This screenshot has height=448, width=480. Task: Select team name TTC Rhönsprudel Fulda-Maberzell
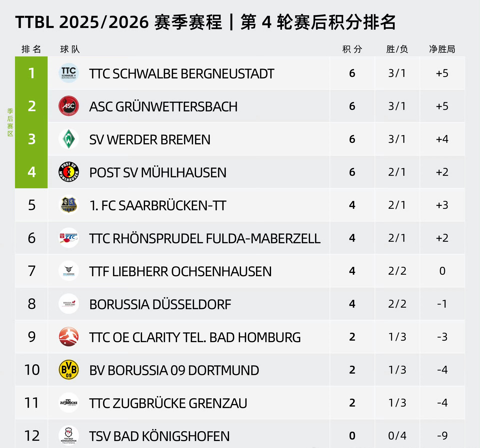coord(205,238)
